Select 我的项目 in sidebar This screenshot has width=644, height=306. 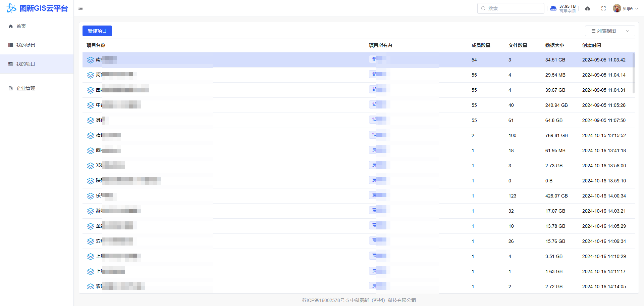(25, 64)
